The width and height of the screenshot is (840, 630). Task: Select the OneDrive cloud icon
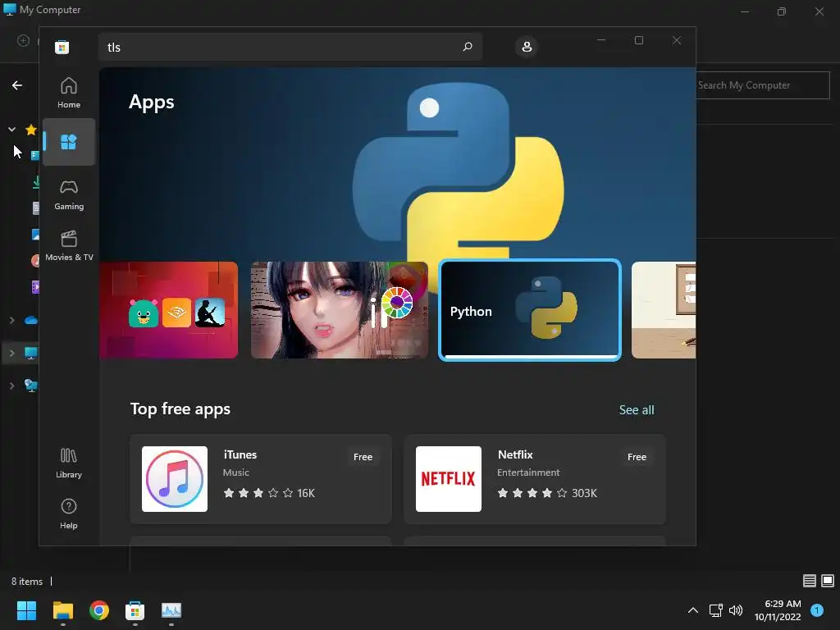(31, 321)
